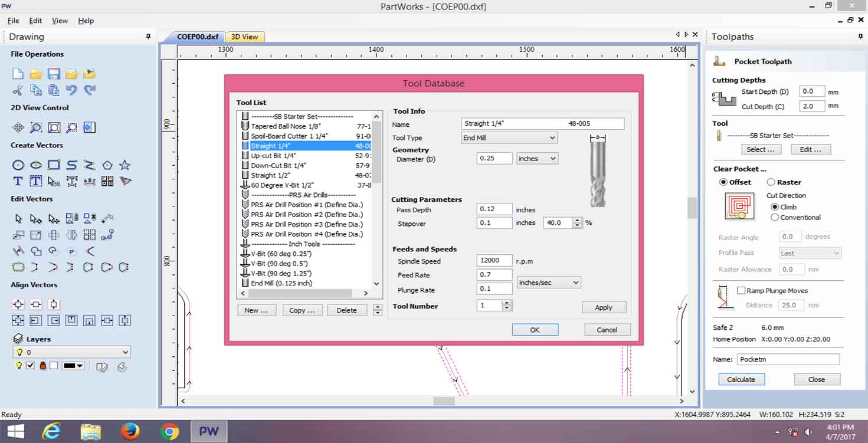Click the Paste clipboard icon
Screen dimensions: 868x443
coord(54,90)
